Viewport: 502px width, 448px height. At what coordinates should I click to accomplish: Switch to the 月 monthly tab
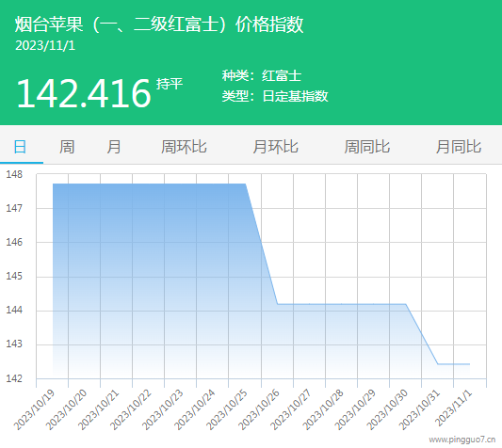pyautogui.click(x=114, y=147)
